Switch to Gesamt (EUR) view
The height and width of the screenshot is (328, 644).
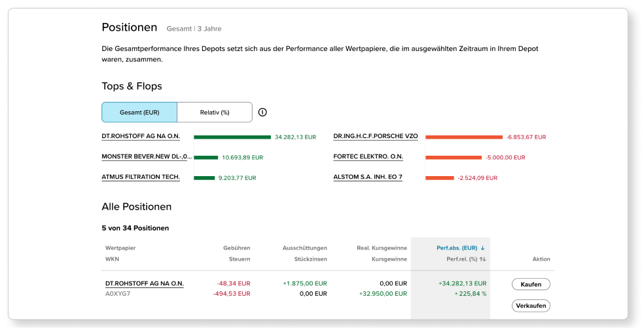tap(139, 112)
